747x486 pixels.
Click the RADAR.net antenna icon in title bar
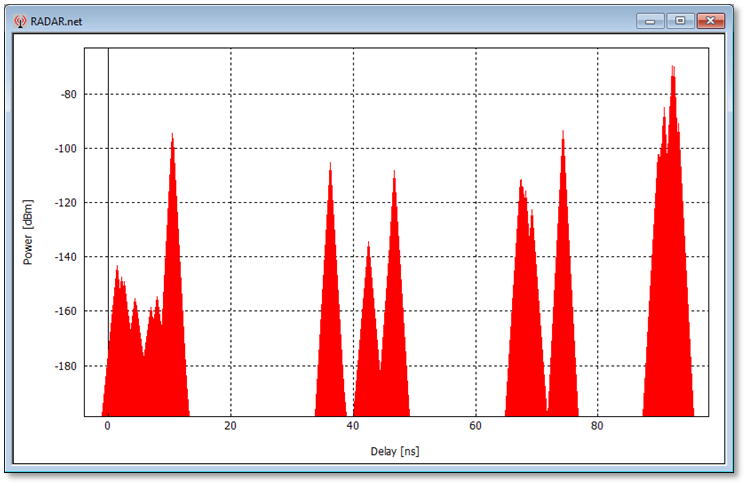19,19
